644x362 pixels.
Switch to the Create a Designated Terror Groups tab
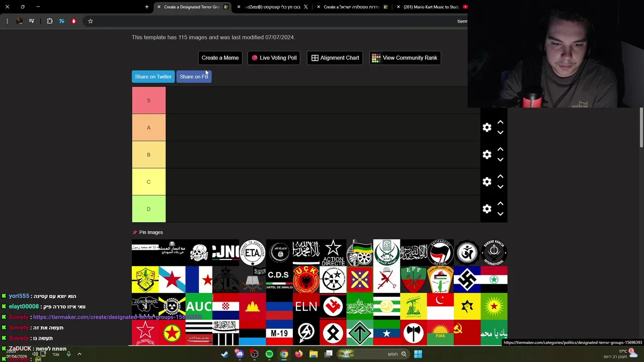(192, 7)
